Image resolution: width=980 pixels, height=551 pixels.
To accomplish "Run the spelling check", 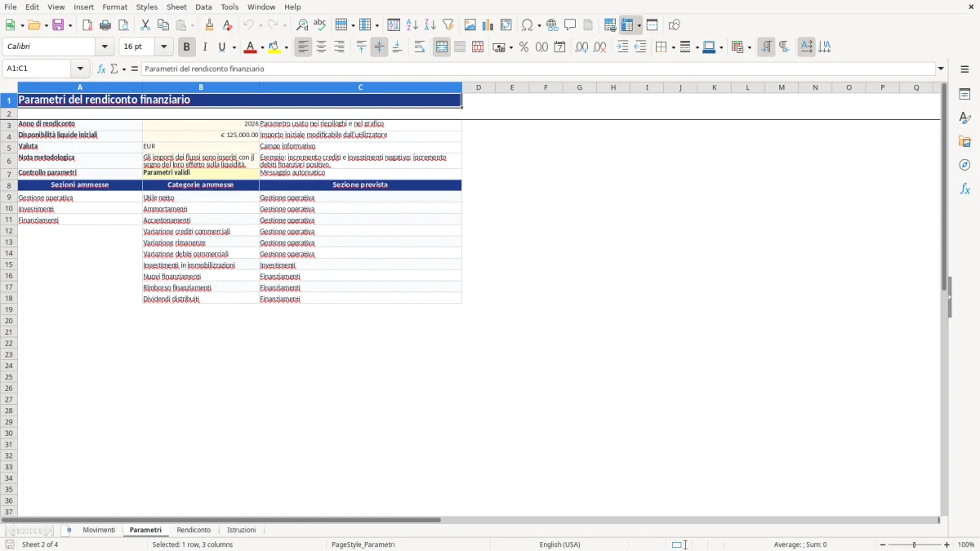I will pyautogui.click(x=320, y=25).
